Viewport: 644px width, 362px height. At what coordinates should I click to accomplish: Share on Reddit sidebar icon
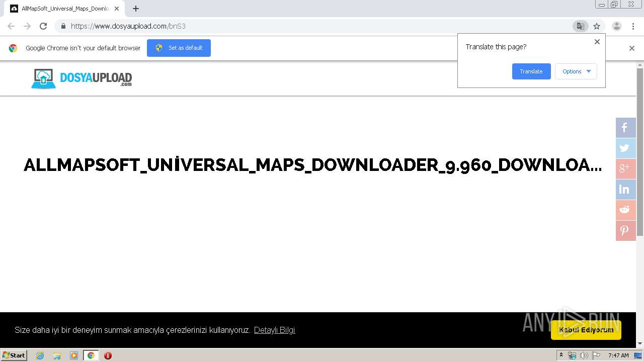click(625, 210)
